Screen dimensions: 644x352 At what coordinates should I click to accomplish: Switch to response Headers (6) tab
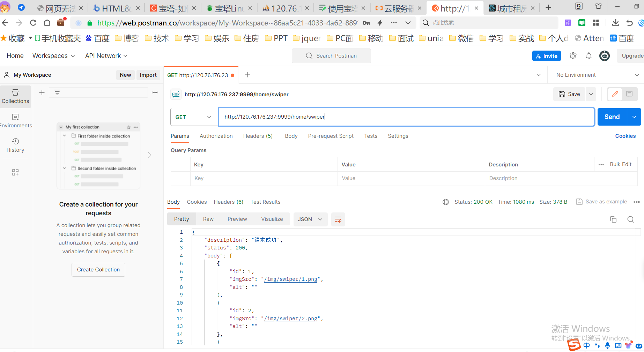229,202
